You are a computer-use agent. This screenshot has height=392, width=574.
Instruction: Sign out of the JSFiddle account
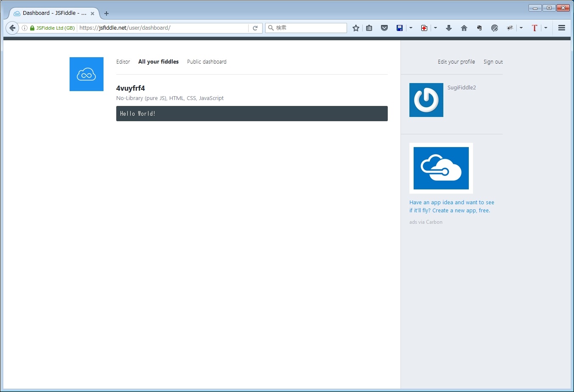pyautogui.click(x=493, y=62)
